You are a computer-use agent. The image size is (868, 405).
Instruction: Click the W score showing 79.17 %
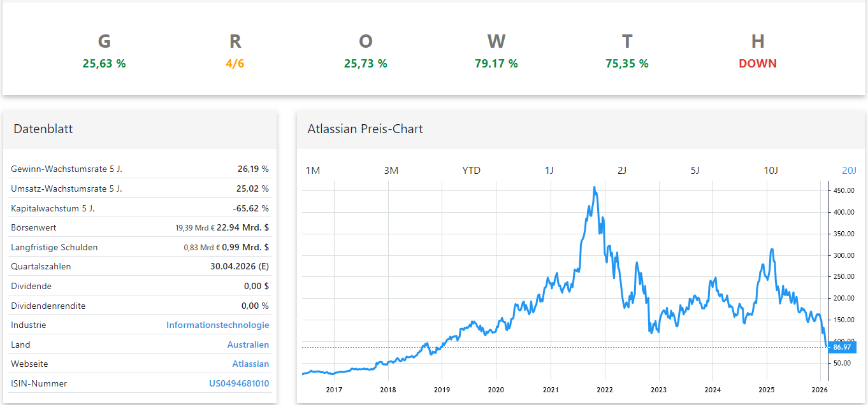pyautogui.click(x=496, y=63)
